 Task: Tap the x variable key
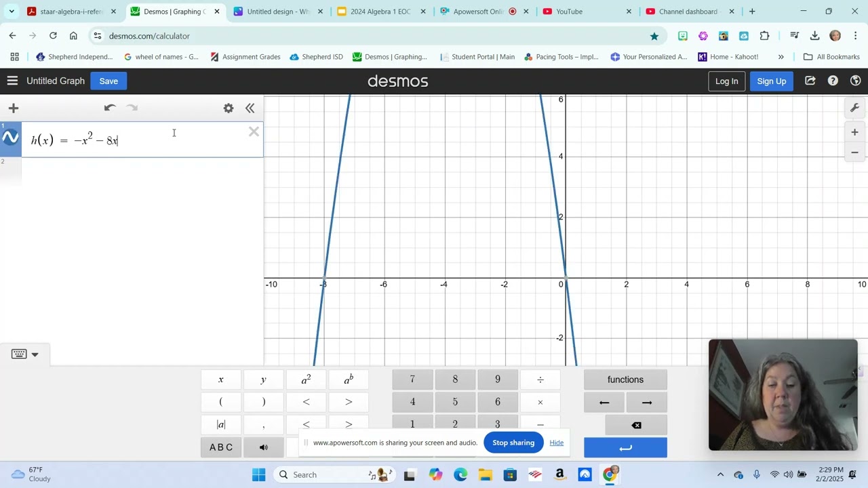(221, 380)
